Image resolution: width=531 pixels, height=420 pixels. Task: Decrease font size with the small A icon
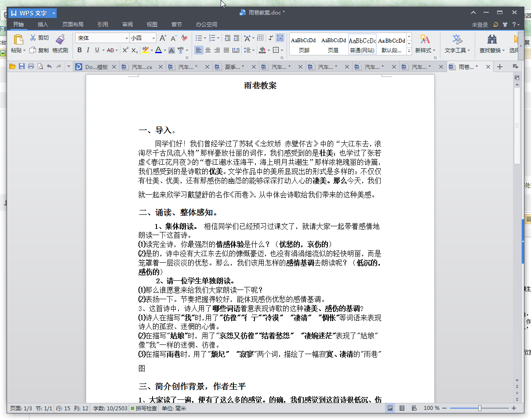(x=174, y=38)
